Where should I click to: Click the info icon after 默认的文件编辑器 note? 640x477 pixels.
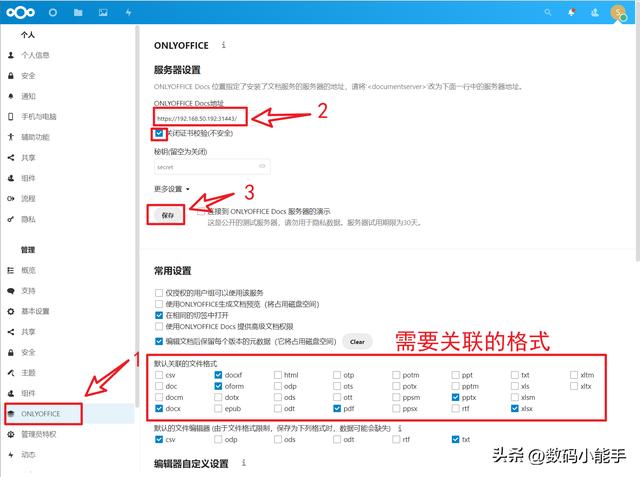click(400, 428)
